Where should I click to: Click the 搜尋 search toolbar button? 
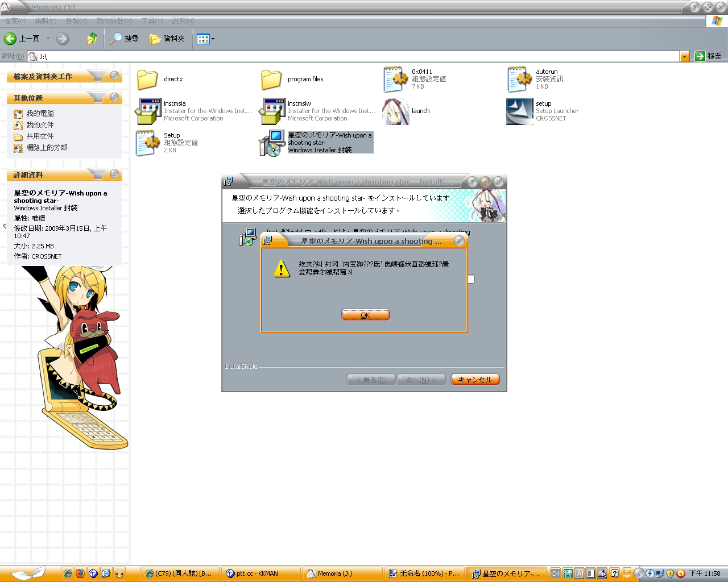point(124,39)
